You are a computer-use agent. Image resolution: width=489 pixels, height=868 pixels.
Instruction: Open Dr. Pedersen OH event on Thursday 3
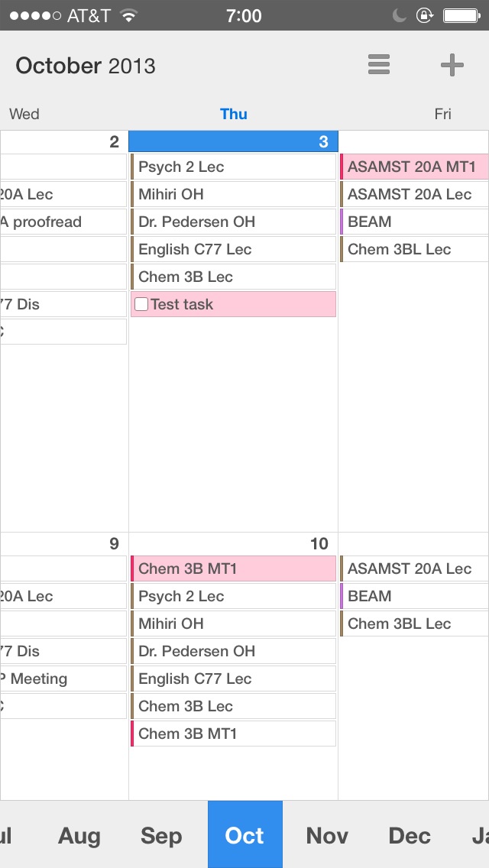(233, 222)
